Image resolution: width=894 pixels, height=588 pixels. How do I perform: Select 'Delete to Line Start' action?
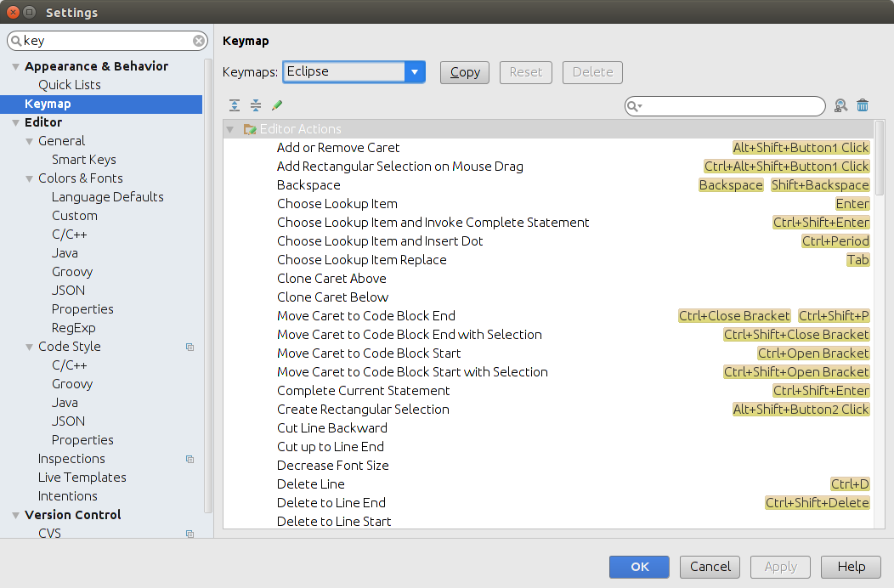click(x=333, y=522)
